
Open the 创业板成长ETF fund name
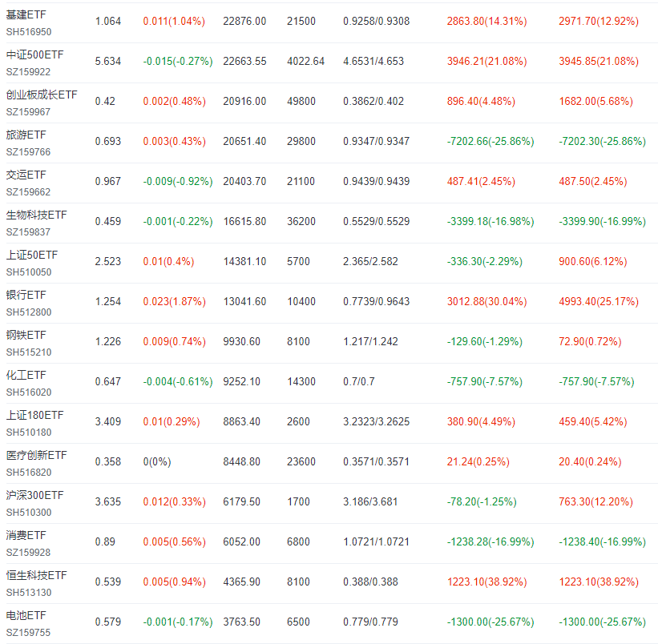[x=42, y=95]
